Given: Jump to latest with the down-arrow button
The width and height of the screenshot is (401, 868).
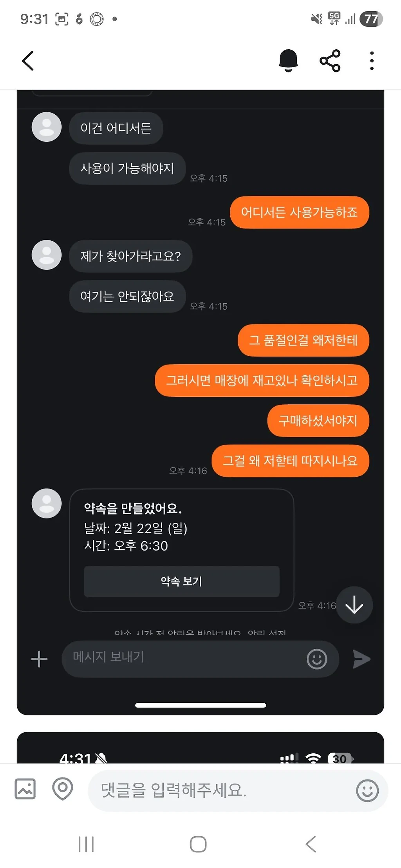Looking at the screenshot, I should click(x=354, y=605).
